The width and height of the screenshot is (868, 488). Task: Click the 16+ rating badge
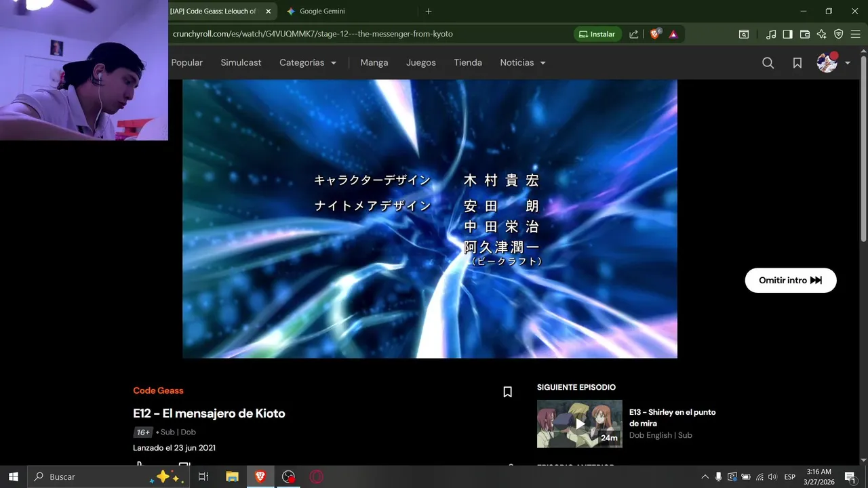142,432
